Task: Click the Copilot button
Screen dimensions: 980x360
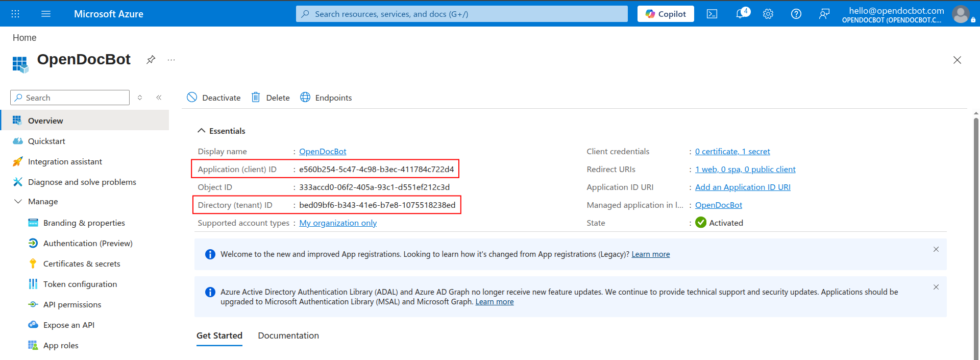Action: pyautogui.click(x=666, y=14)
